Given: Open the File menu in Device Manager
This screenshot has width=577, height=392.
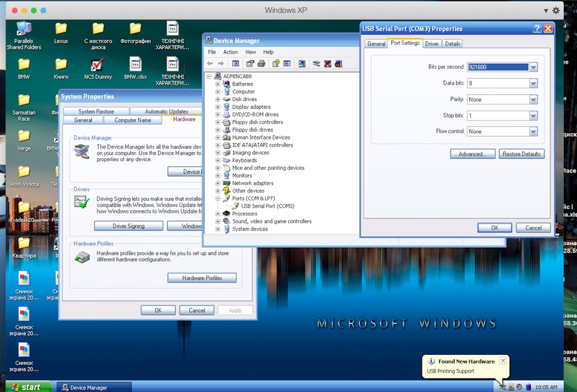Looking at the screenshot, I should tap(212, 52).
